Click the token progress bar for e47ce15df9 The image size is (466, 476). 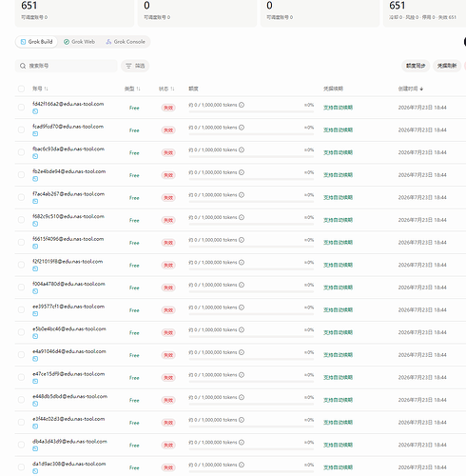tap(251, 382)
